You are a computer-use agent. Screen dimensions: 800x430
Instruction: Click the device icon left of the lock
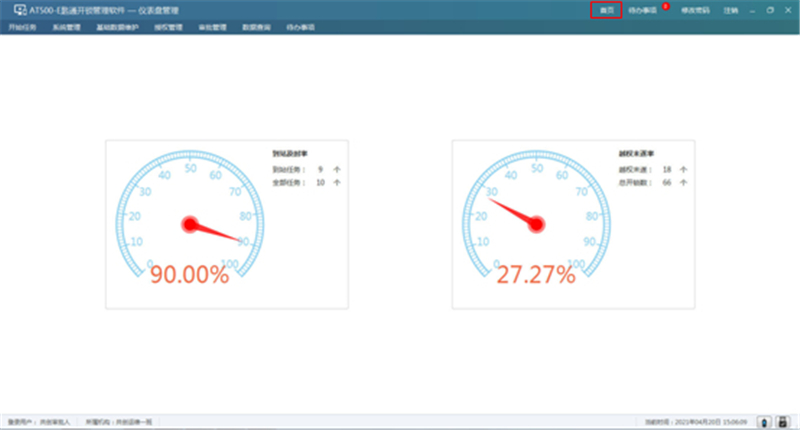click(763, 422)
